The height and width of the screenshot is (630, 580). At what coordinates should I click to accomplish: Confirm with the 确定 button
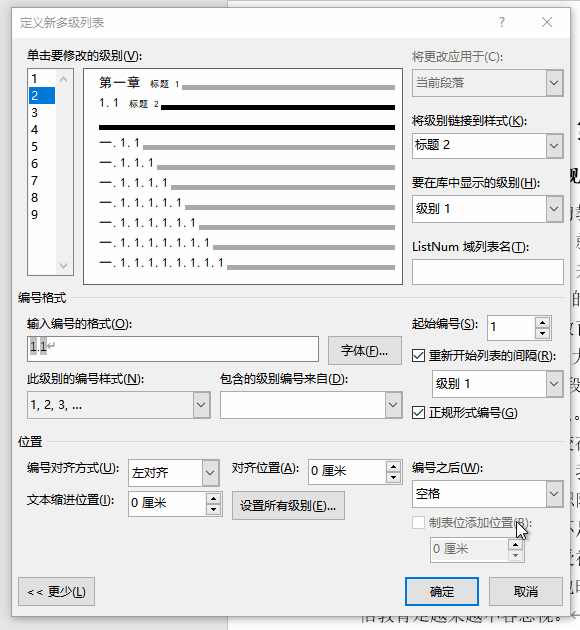point(442,591)
